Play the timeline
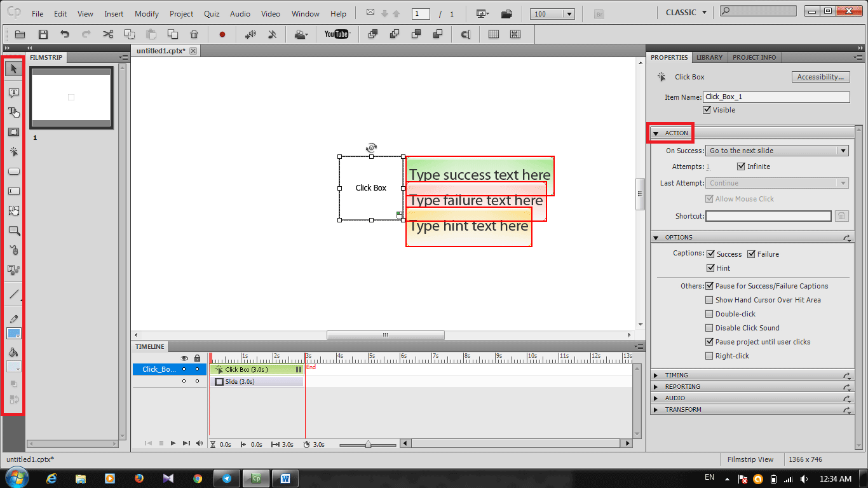 point(173,444)
